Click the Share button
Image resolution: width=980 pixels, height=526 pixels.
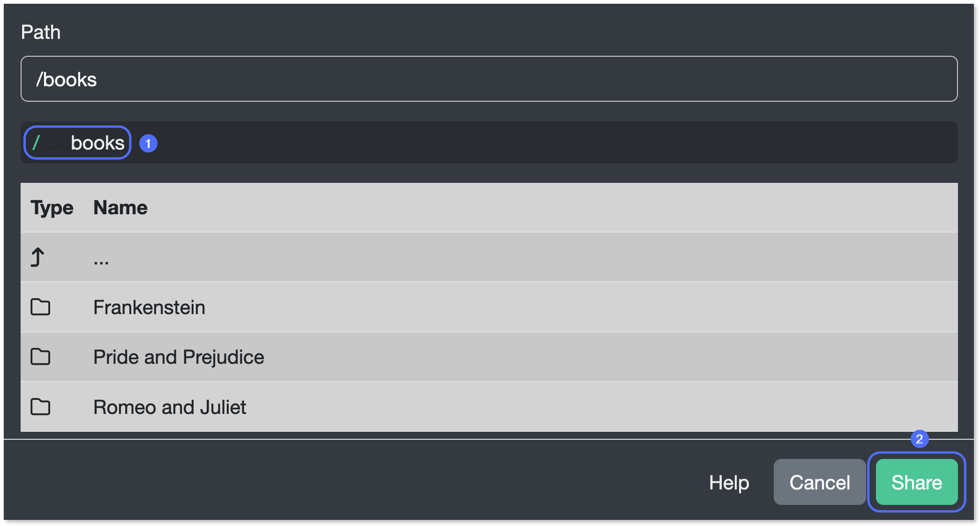(916, 482)
